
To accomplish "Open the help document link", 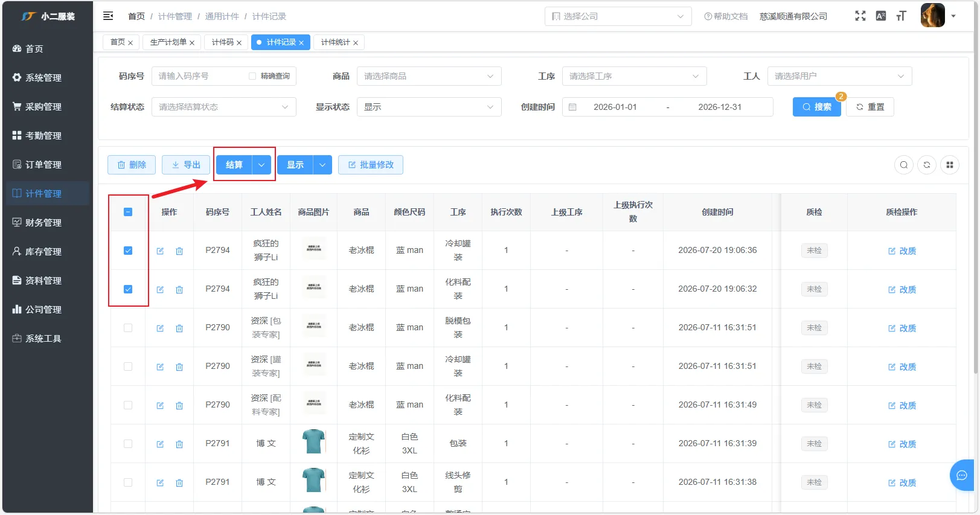I will coord(726,16).
